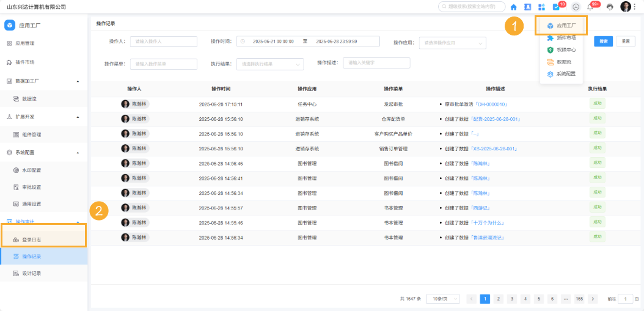Click the 操作描述 keyword input field
Screen dimensions: 644x311
pyautogui.click(x=376, y=63)
